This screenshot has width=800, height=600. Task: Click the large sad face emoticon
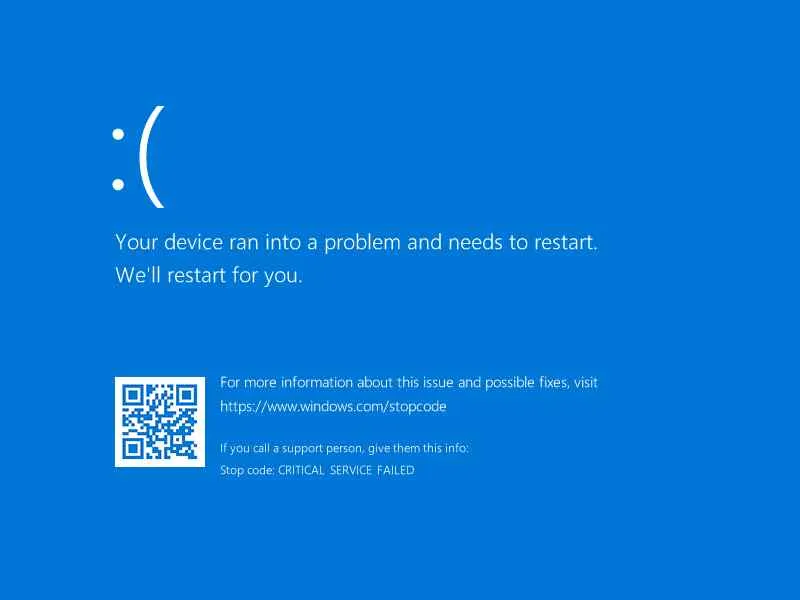point(138,157)
